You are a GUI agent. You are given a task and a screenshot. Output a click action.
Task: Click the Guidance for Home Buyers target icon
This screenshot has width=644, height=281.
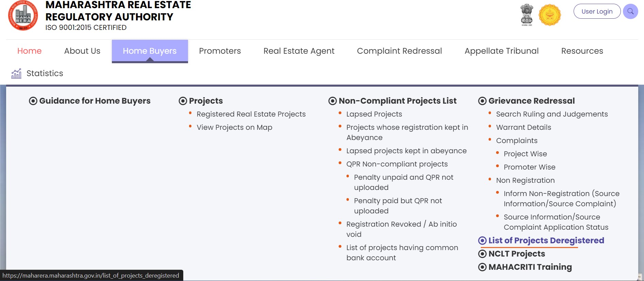tap(33, 101)
